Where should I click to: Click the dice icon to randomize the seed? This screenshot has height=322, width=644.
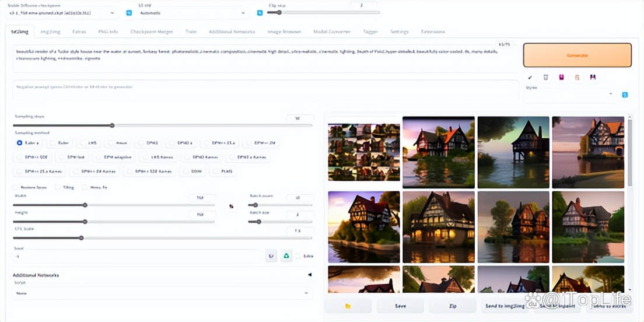coord(271,256)
